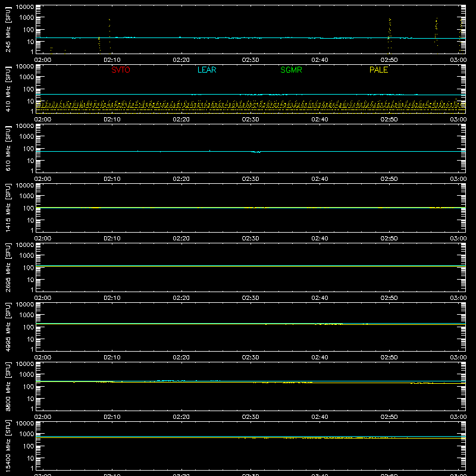Click 02:30 time label under 610 MHz plot
This screenshot has width=476, height=476.
[x=250, y=179]
